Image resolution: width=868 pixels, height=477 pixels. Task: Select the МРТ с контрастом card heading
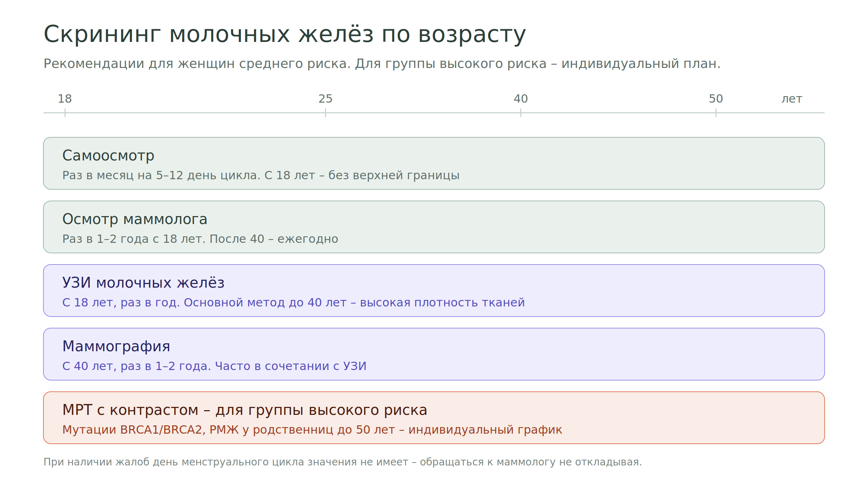[x=244, y=410]
